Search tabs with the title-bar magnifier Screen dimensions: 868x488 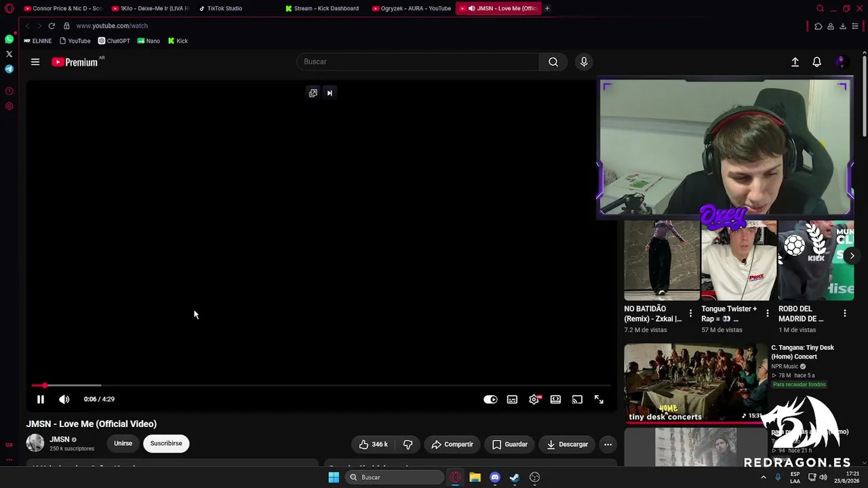click(820, 8)
